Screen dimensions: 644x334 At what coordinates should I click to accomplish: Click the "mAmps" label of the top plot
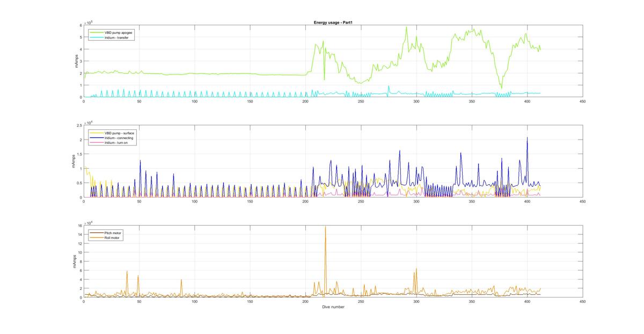click(x=76, y=61)
